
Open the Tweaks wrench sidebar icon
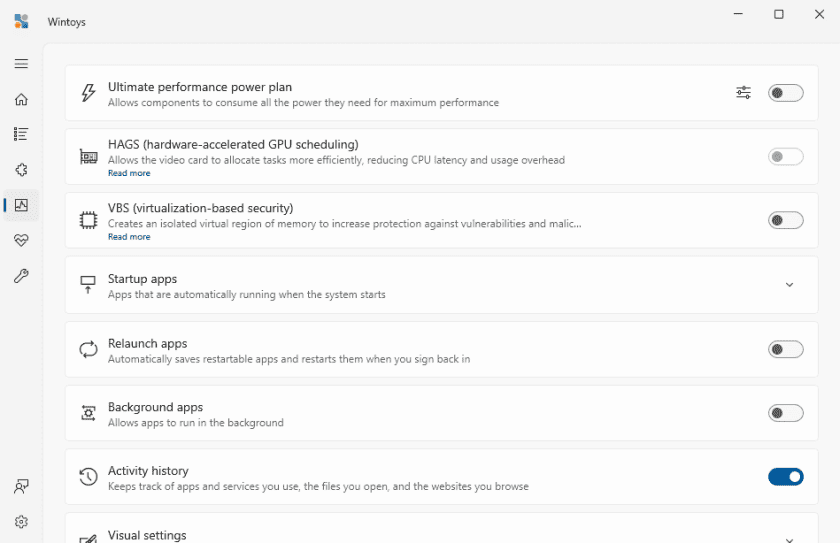pyautogui.click(x=21, y=276)
